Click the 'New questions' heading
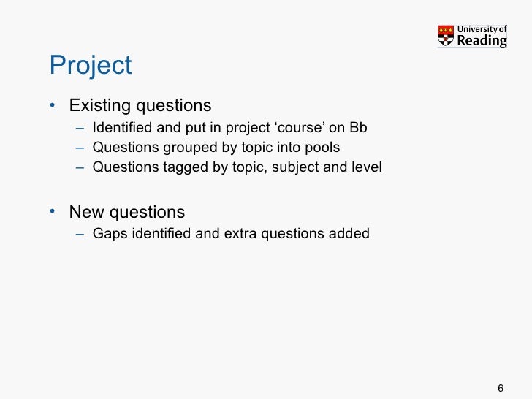The width and height of the screenshot is (532, 399). click(x=127, y=212)
